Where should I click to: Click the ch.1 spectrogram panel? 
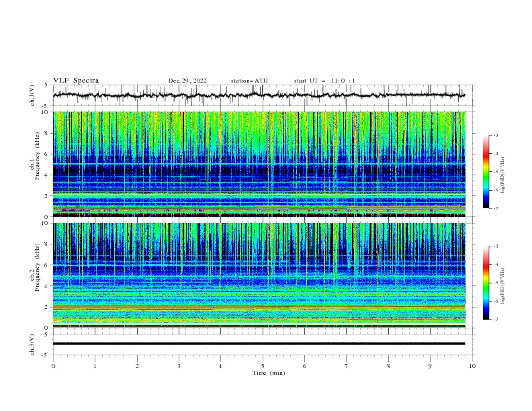click(x=259, y=164)
